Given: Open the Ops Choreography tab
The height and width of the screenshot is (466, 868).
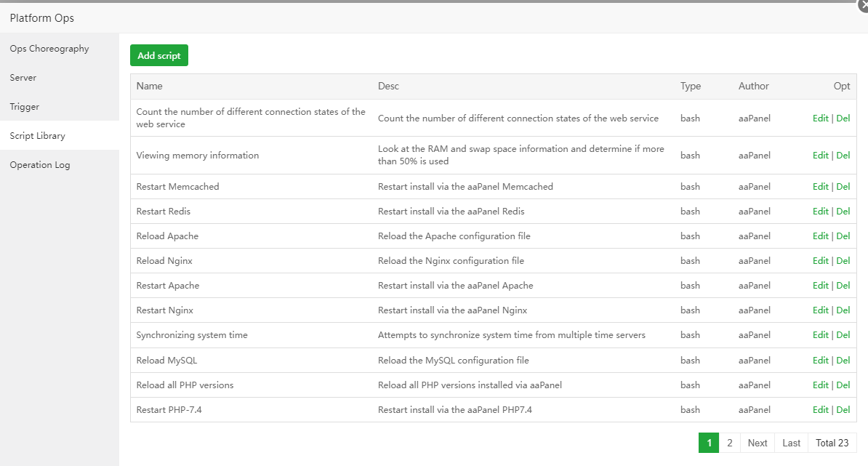Looking at the screenshot, I should pos(49,49).
